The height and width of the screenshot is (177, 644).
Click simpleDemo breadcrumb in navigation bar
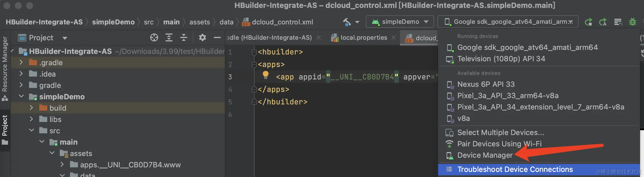[x=113, y=22]
